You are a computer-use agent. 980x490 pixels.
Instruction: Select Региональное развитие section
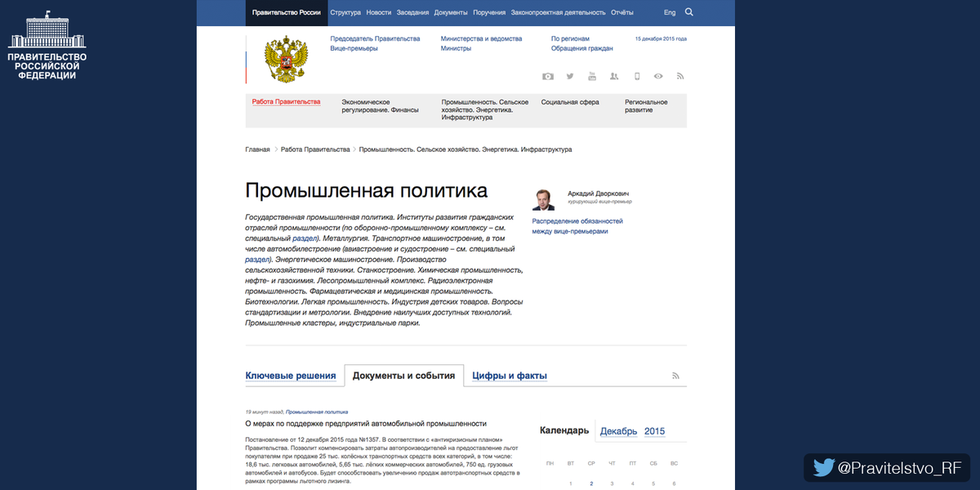point(646,106)
